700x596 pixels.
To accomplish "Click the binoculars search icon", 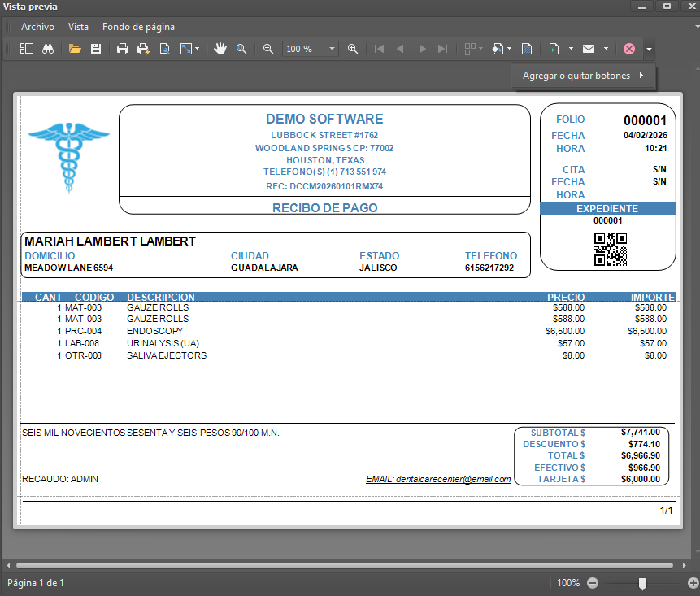I will (x=48, y=49).
